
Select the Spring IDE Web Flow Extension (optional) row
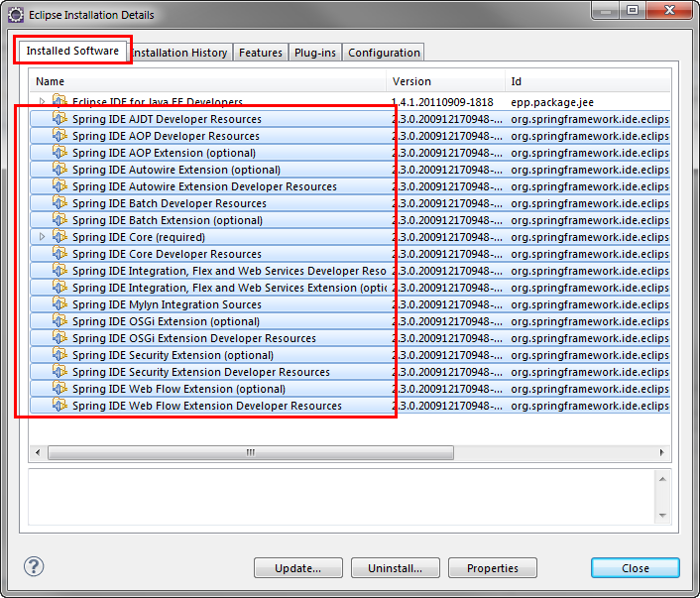pyautogui.click(x=350, y=389)
